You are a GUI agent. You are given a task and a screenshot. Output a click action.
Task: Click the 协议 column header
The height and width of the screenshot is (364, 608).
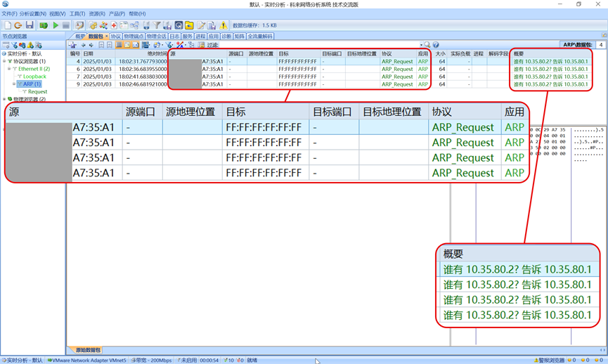[x=386, y=53]
